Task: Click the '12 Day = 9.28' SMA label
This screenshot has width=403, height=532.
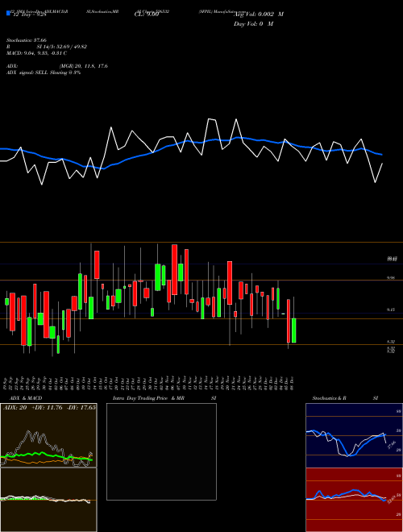Action: click(29, 15)
